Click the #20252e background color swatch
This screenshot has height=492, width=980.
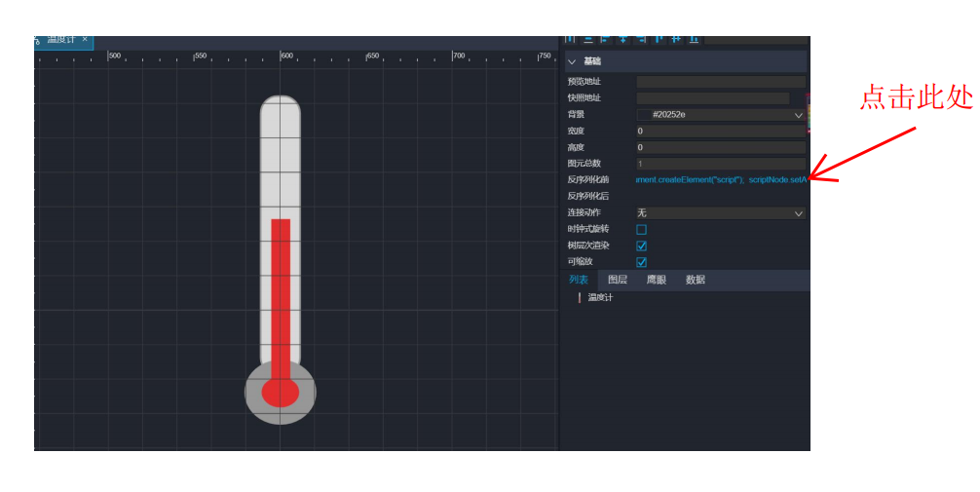pyautogui.click(x=643, y=115)
